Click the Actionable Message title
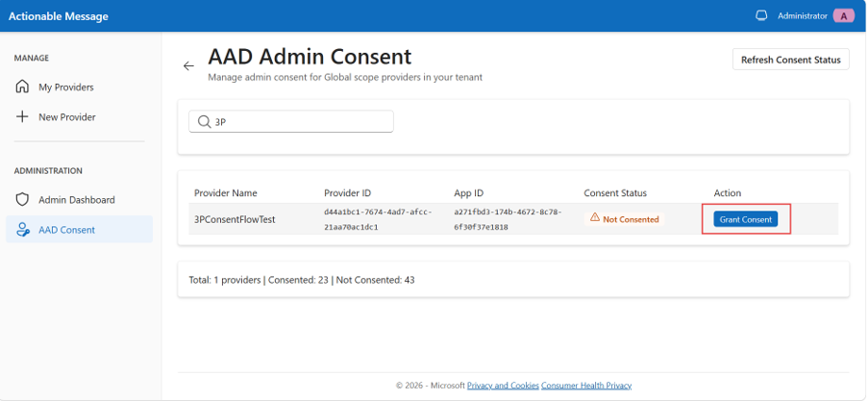The height and width of the screenshot is (401, 868). [58, 16]
